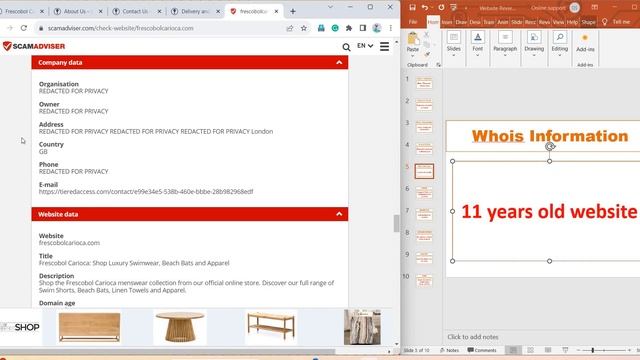The height and width of the screenshot is (360, 640).
Task: Switch to Normal view
Action: click(x=513, y=350)
